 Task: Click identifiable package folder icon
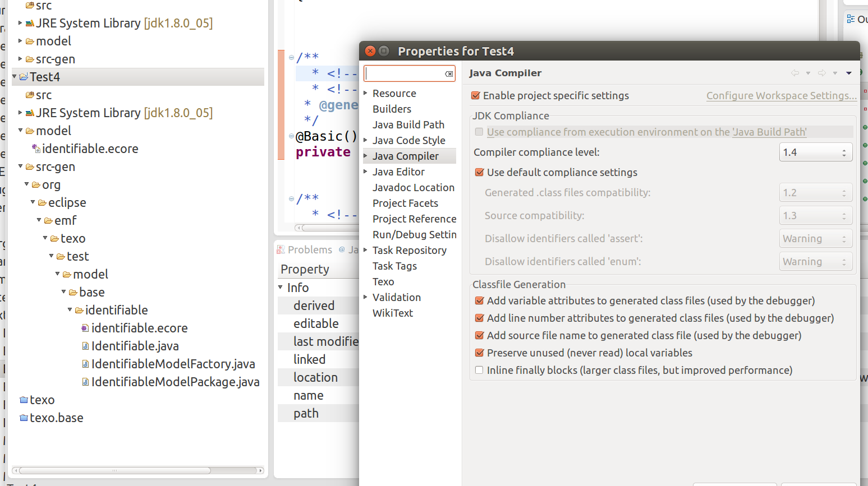[79, 310]
